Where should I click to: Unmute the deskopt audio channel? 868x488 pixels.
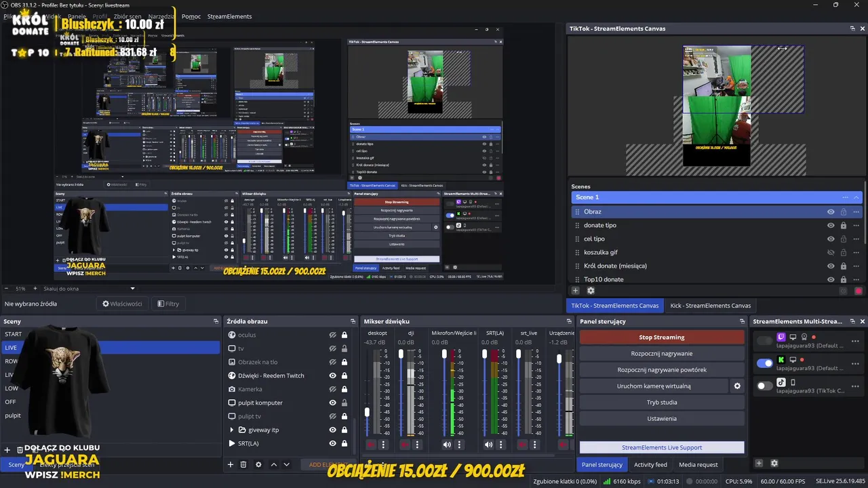(371, 445)
